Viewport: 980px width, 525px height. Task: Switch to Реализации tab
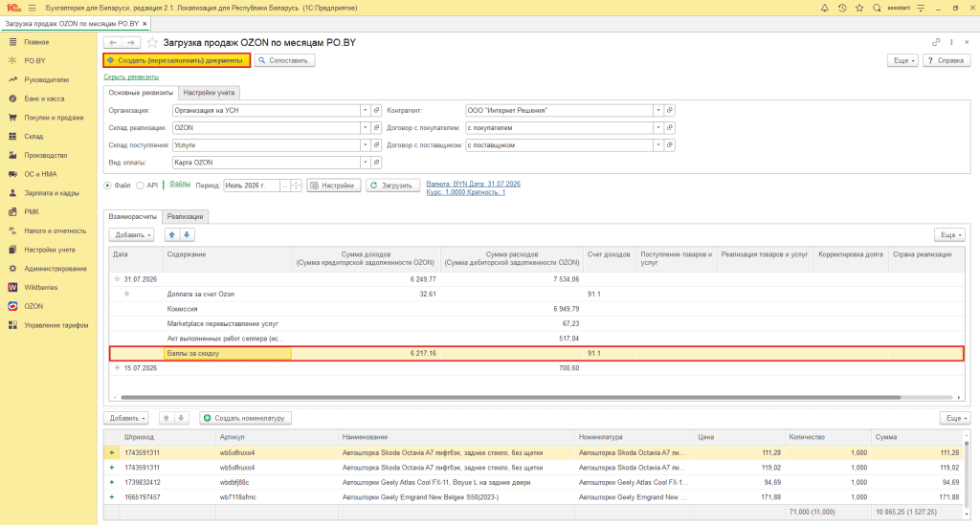[185, 217]
